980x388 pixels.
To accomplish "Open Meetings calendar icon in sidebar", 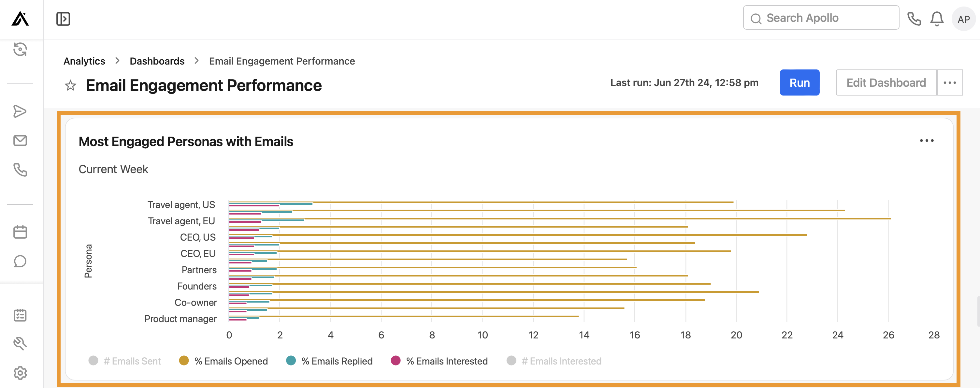I will [20, 232].
